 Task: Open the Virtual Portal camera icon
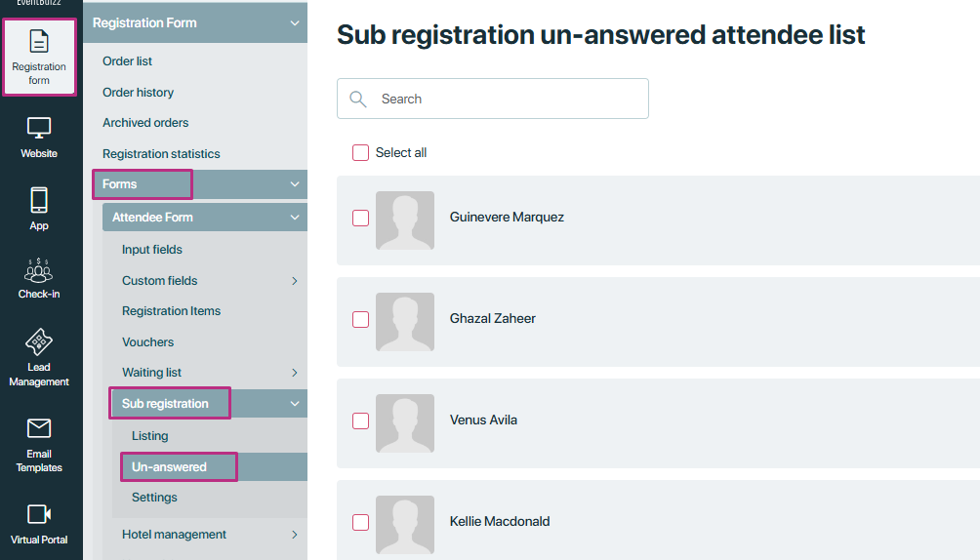point(39,514)
